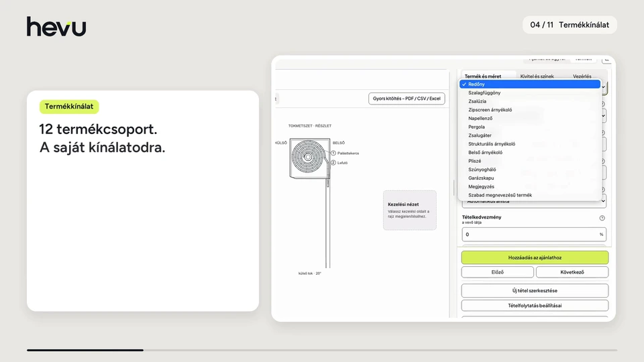Open Tételfolytatás beállításai
This screenshot has height=362, width=644.
(x=535, y=306)
